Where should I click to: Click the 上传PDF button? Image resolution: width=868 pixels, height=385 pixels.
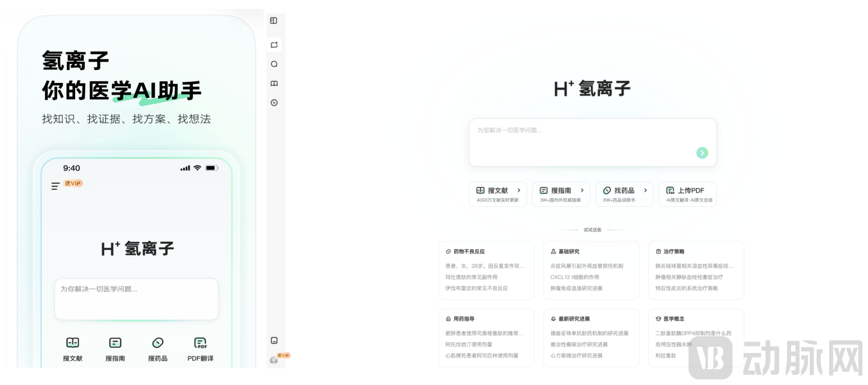pos(687,194)
